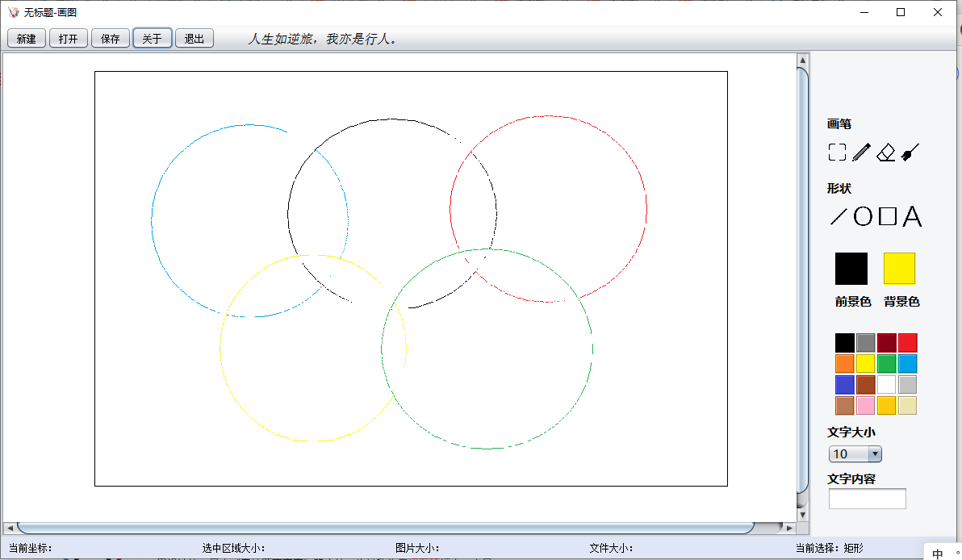Pick the bright red palette swatch
This screenshot has height=560, width=962.
tap(907, 343)
